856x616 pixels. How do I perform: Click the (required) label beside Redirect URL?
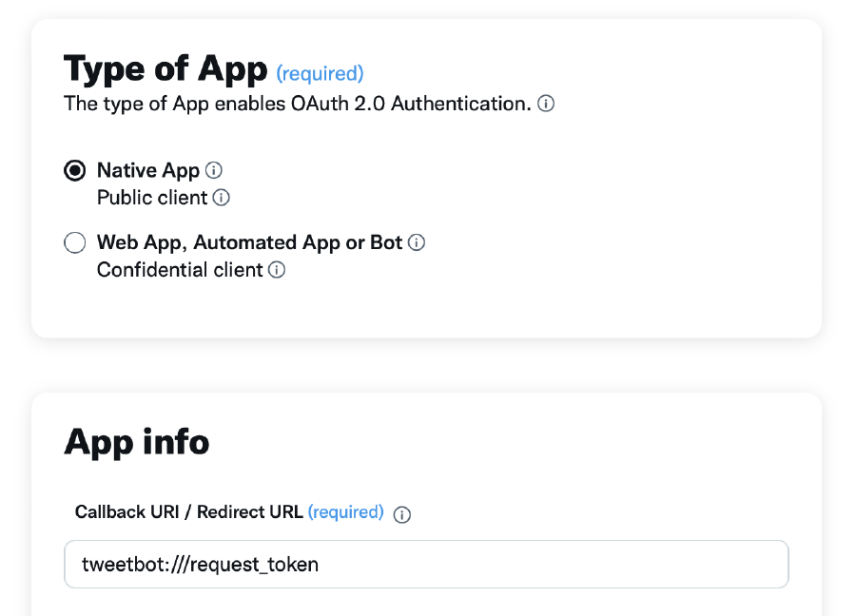point(346,511)
